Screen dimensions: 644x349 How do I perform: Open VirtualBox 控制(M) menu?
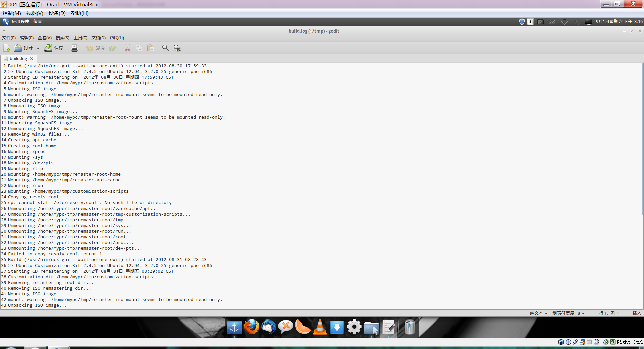tap(12, 13)
